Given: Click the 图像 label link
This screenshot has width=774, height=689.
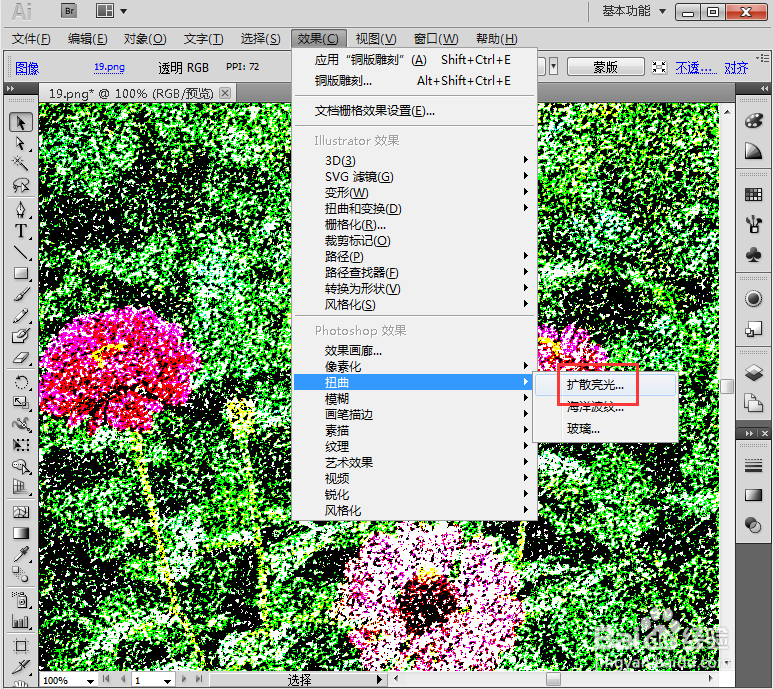Looking at the screenshot, I should (x=27, y=68).
